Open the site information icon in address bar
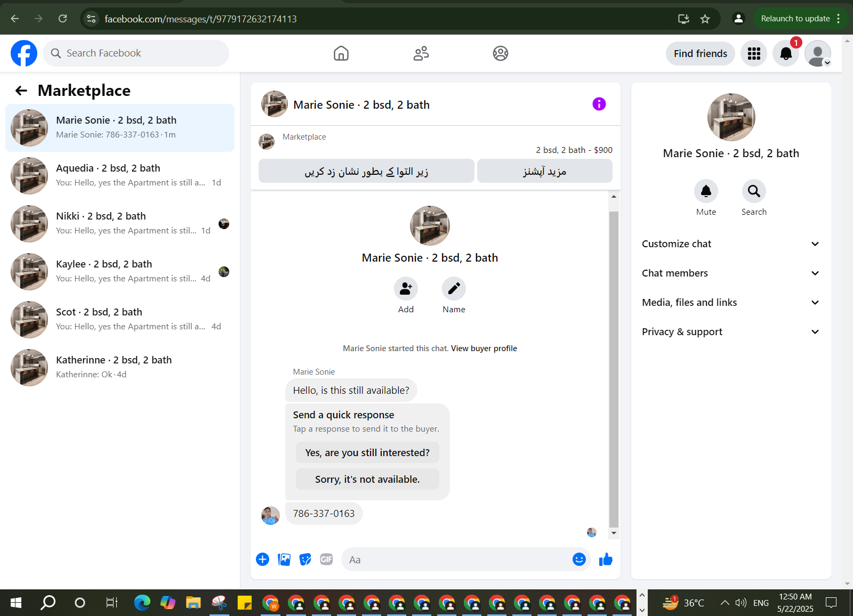 pyautogui.click(x=92, y=19)
